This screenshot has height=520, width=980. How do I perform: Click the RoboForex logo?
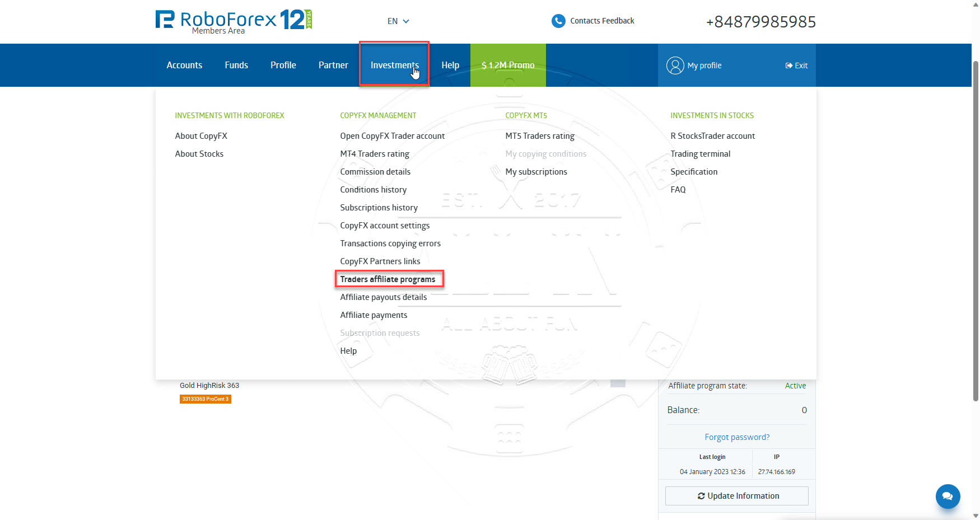pyautogui.click(x=234, y=21)
